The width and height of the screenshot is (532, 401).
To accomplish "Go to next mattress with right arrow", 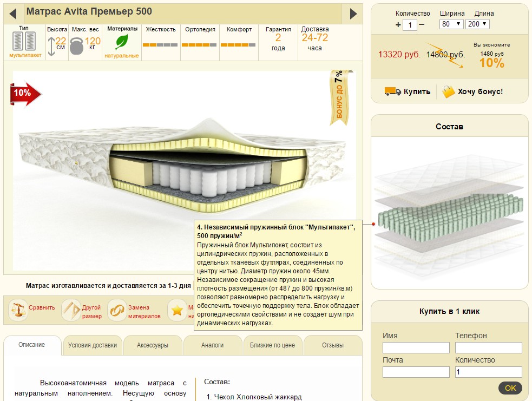I will [x=353, y=14].
